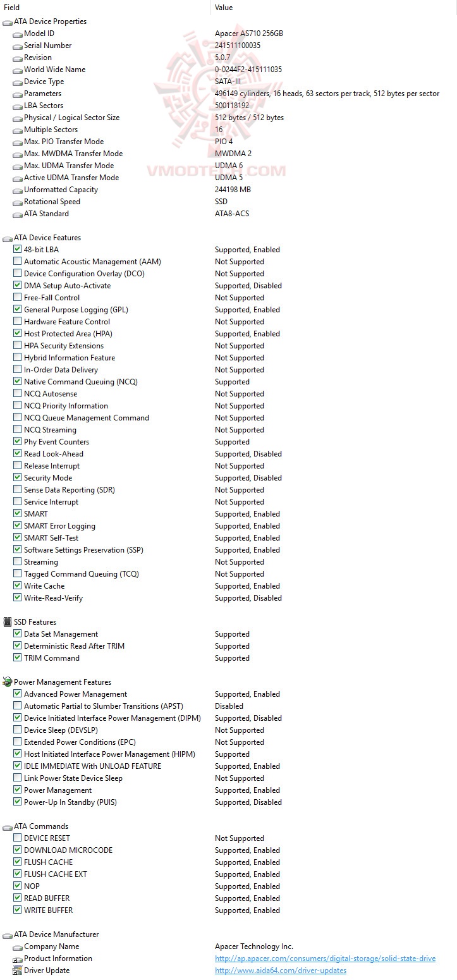
Task: Click the drive icon beside Max. UDMA Transfer Mode
Action: [x=18, y=166]
